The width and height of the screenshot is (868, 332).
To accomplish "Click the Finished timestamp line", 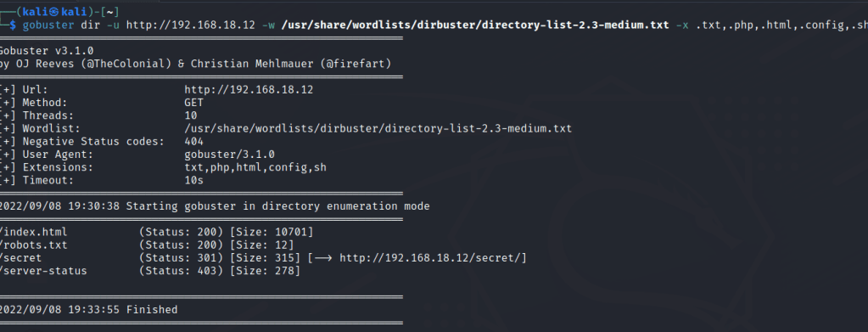I will (x=88, y=310).
